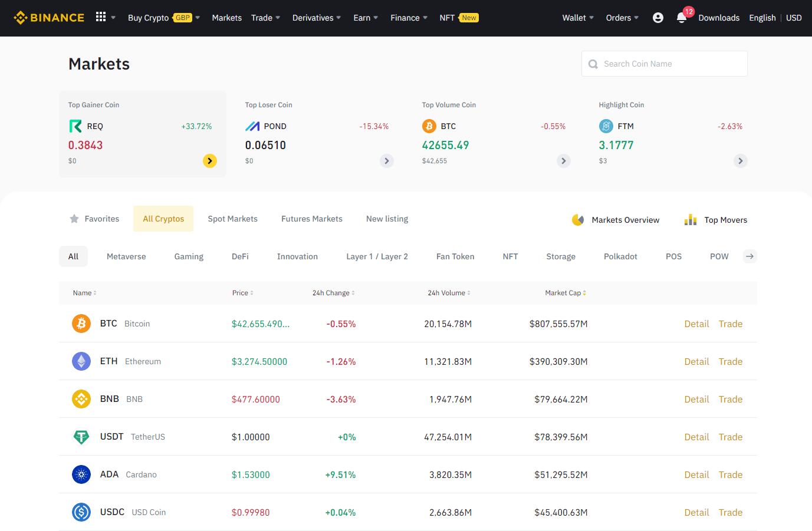Open Detail for Cardano
The width and height of the screenshot is (812, 531).
click(x=696, y=474)
